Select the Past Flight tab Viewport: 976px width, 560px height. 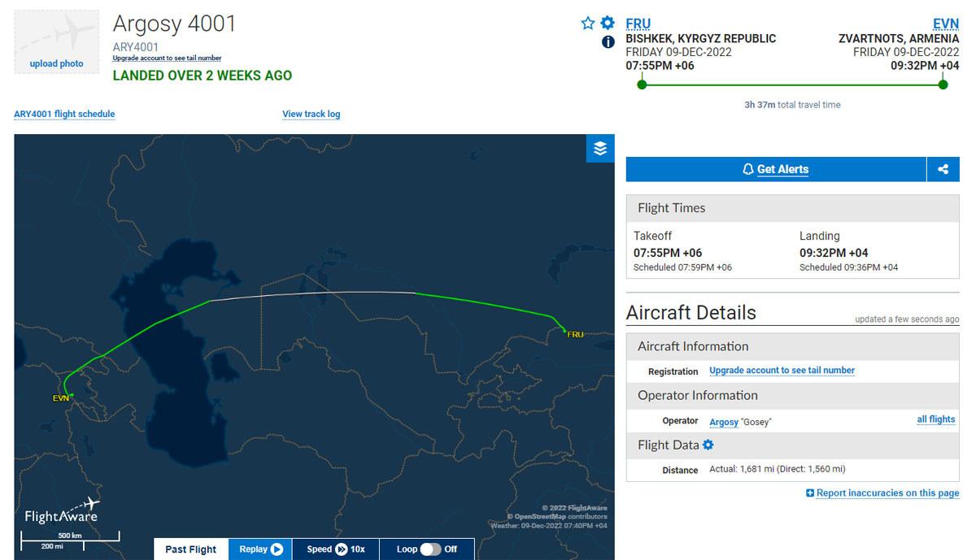(x=191, y=549)
